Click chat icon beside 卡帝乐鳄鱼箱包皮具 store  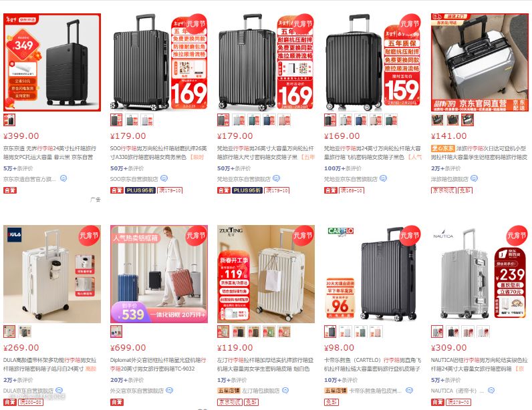pos(410,391)
